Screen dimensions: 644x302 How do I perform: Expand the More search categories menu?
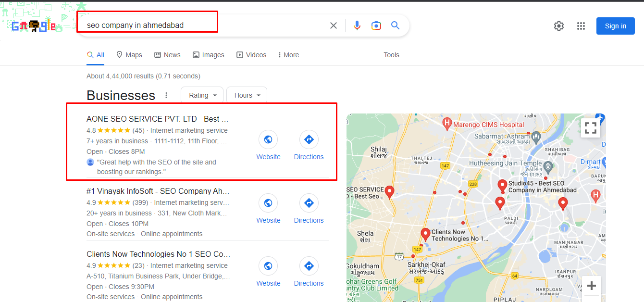pyautogui.click(x=288, y=55)
